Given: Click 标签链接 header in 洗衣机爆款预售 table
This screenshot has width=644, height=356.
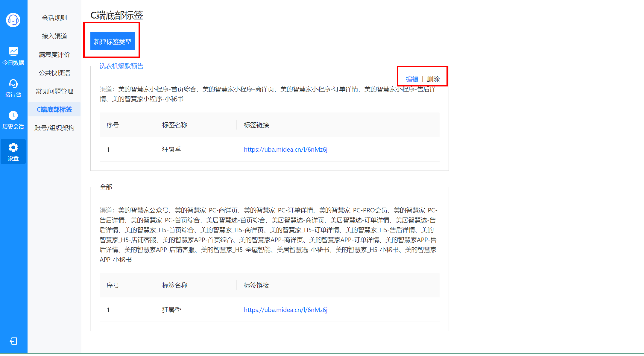Looking at the screenshot, I should [x=256, y=125].
